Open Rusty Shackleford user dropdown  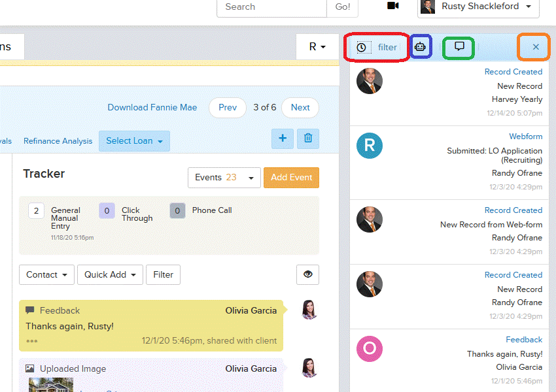(x=478, y=7)
